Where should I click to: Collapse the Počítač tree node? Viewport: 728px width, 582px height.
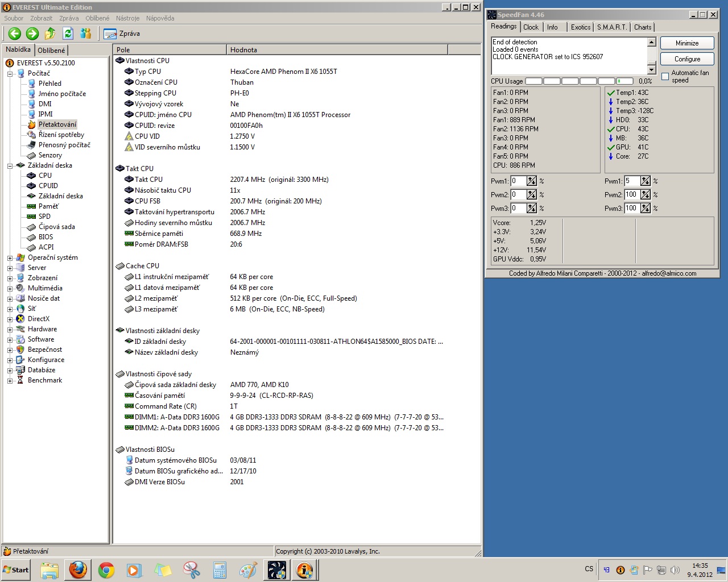10,73
